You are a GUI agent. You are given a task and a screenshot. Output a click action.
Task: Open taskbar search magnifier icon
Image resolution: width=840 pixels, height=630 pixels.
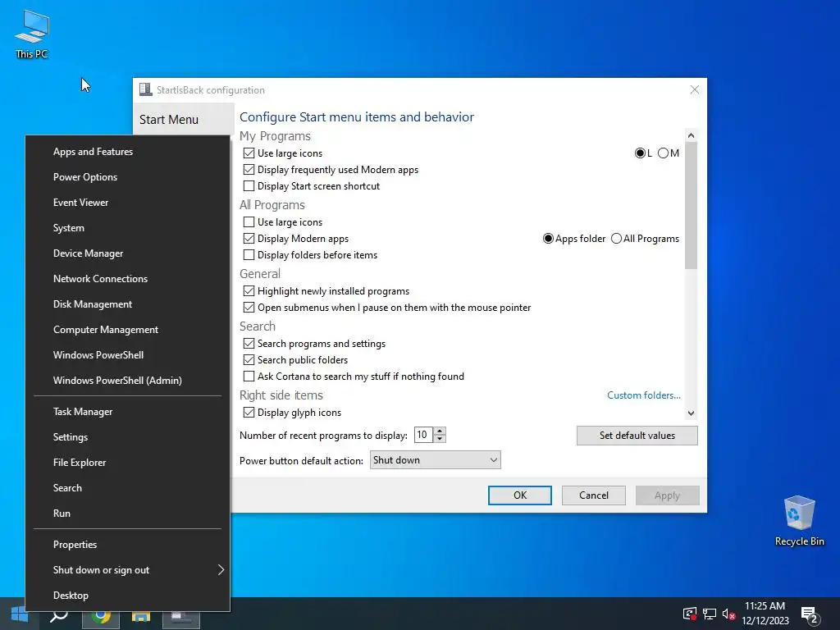[59, 615]
